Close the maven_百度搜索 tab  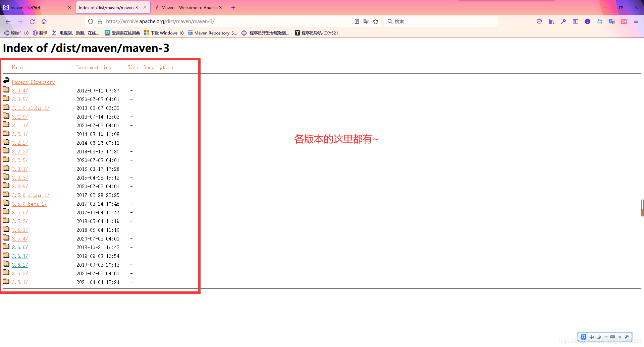(x=69, y=7)
